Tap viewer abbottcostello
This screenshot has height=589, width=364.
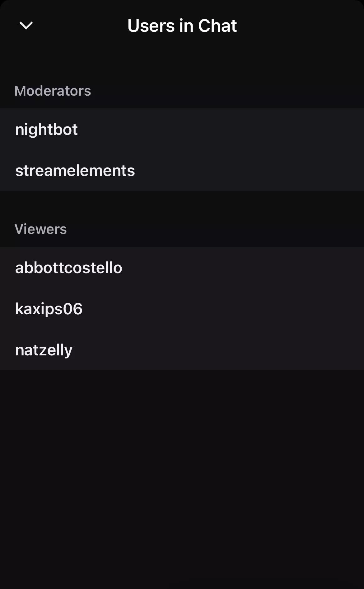[x=69, y=268]
